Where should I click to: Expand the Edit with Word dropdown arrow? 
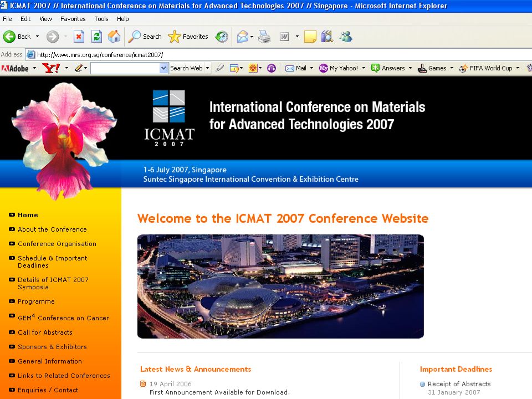coord(297,37)
